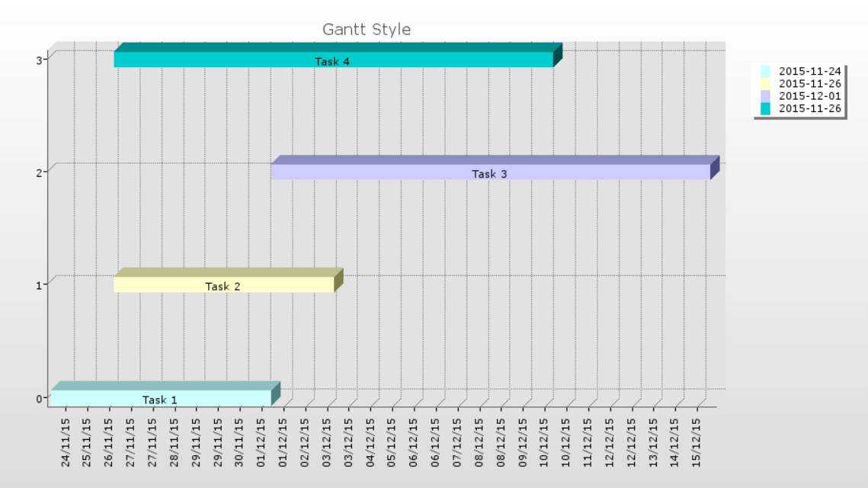Click the 14/12/15 x-axis date label
Image resolution: width=868 pixels, height=488 pixels.
point(674,442)
